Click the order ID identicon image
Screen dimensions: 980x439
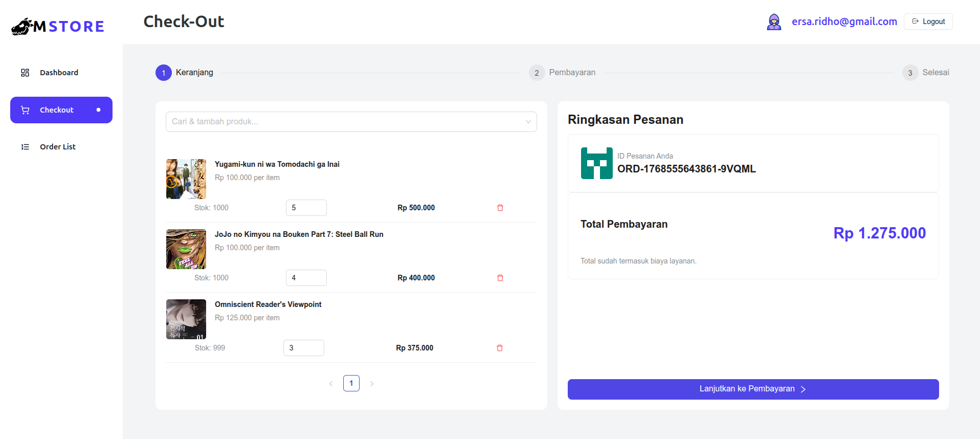tap(596, 163)
